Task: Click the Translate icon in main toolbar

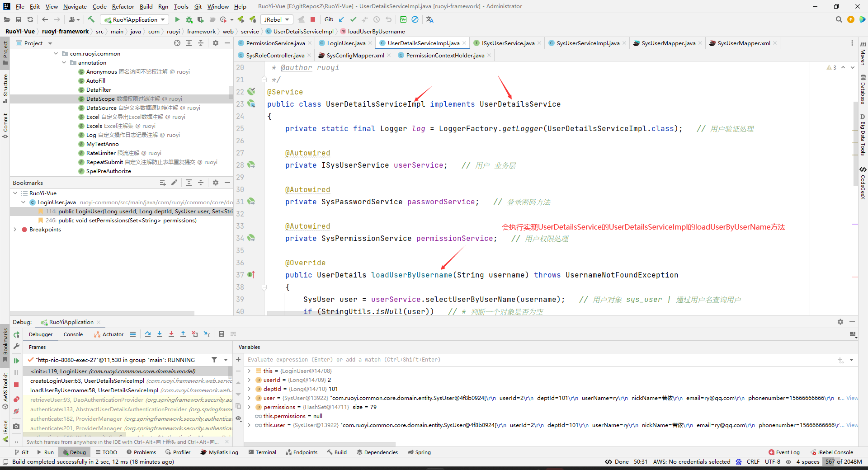Action: click(x=429, y=19)
